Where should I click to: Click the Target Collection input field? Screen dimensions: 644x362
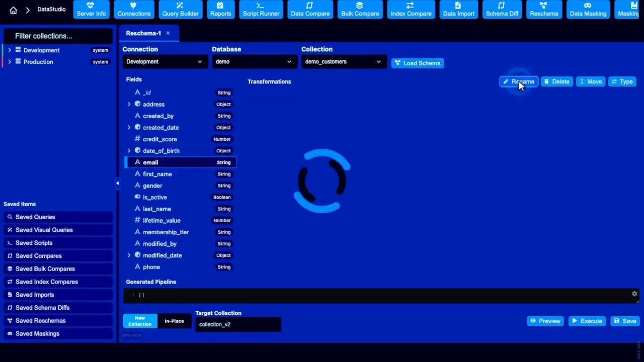pos(238,324)
